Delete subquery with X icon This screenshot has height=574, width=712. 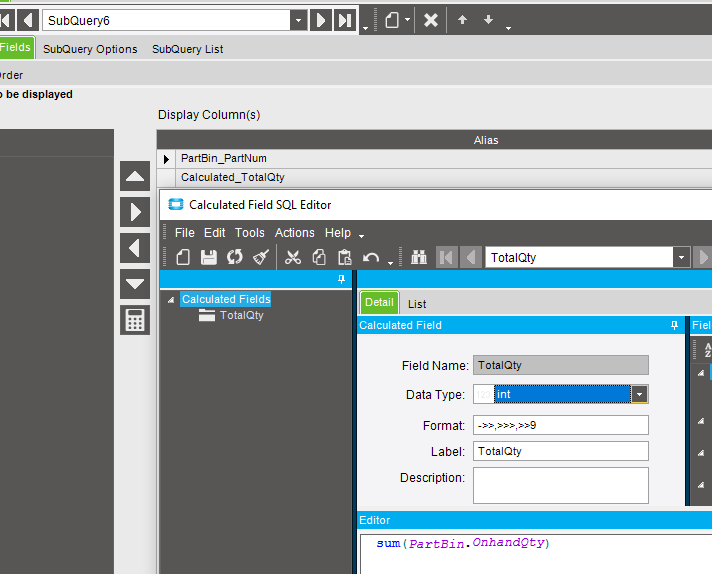coord(430,20)
